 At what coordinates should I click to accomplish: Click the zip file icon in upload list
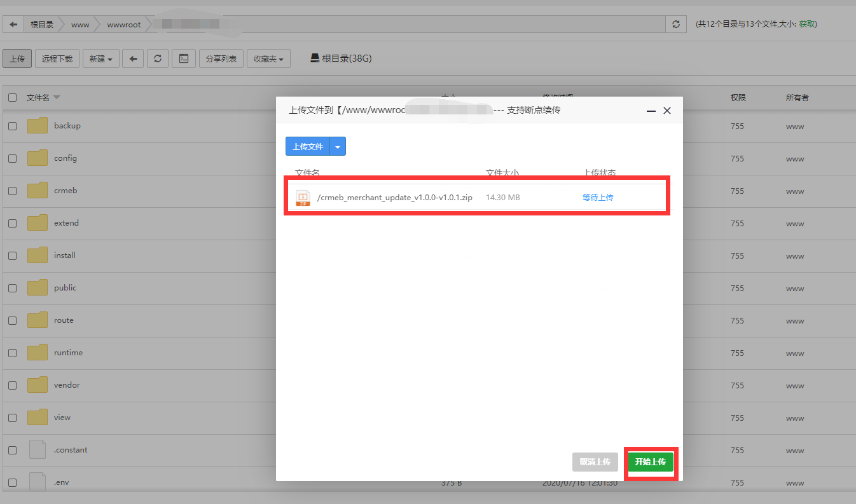tap(303, 198)
